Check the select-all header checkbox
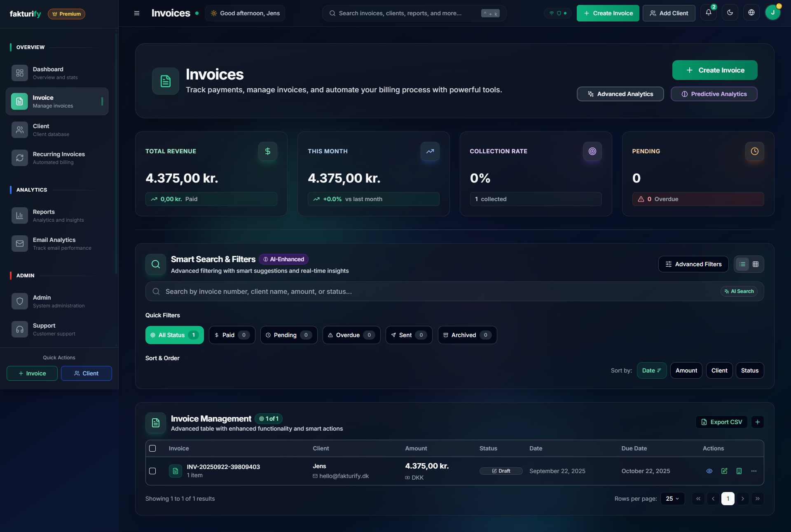Screen dimensions: 791x532 (152, 448)
